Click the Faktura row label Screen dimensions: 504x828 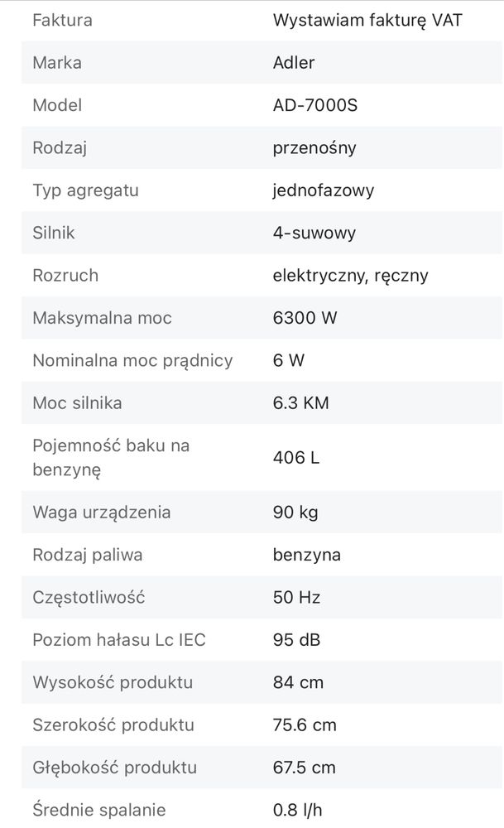pos(62,20)
